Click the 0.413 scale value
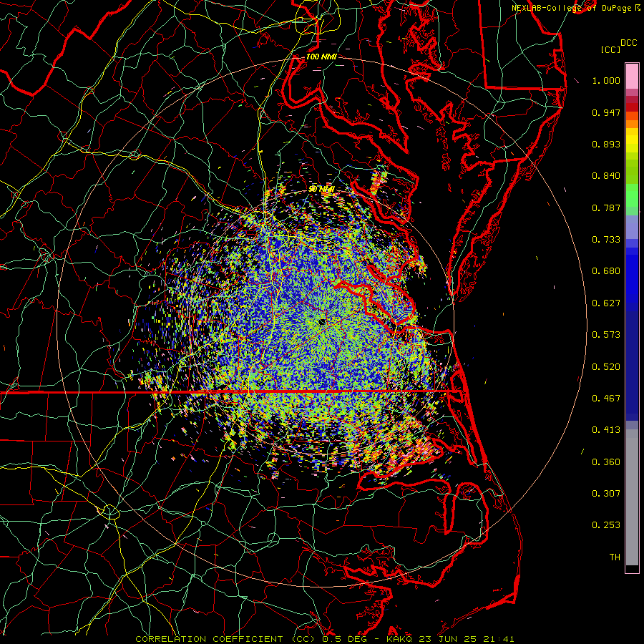This screenshot has width=644, height=644. coord(606,430)
